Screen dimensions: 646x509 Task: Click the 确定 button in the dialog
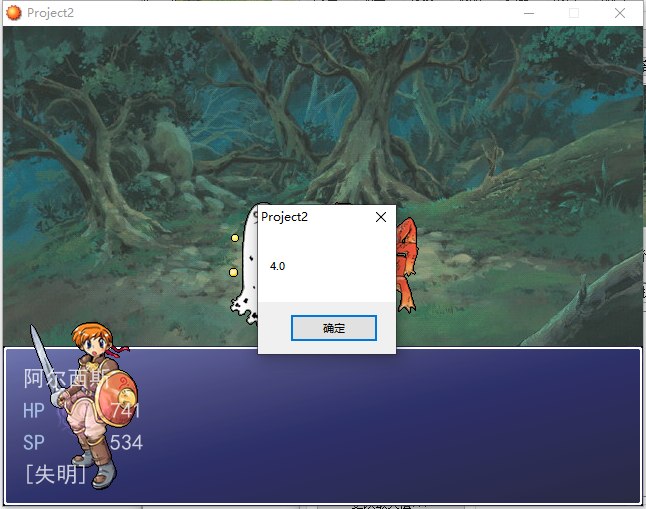(x=334, y=328)
